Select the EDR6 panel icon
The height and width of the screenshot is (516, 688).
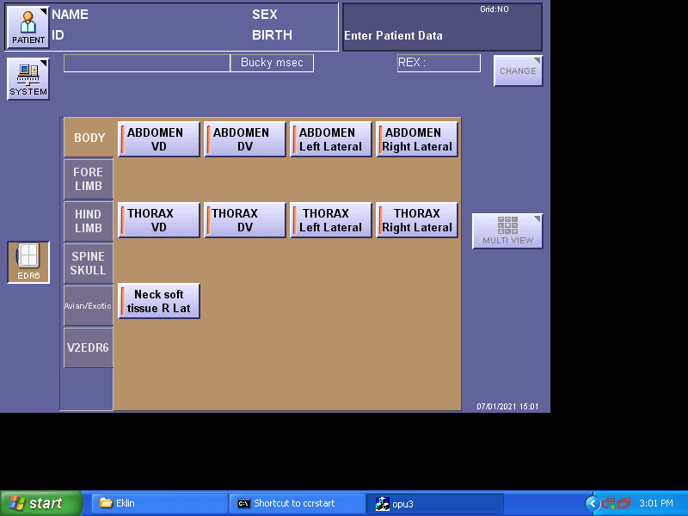(28, 262)
